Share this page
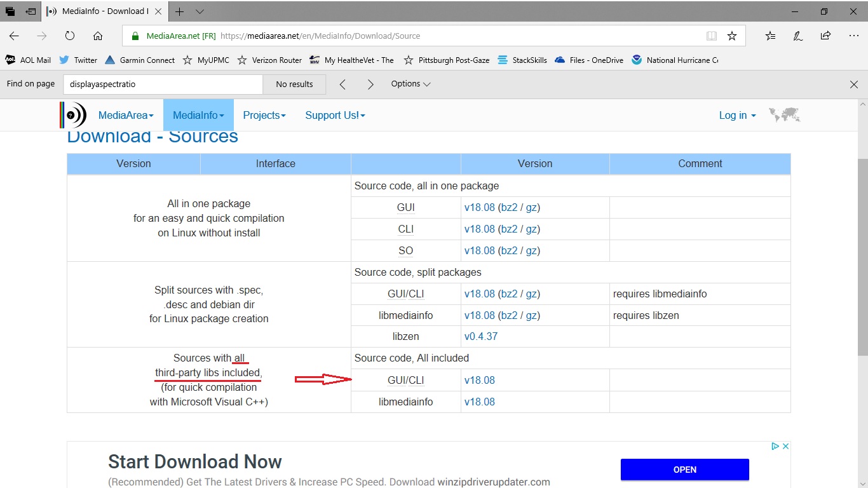The image size is (868, 488). (825, 36)
